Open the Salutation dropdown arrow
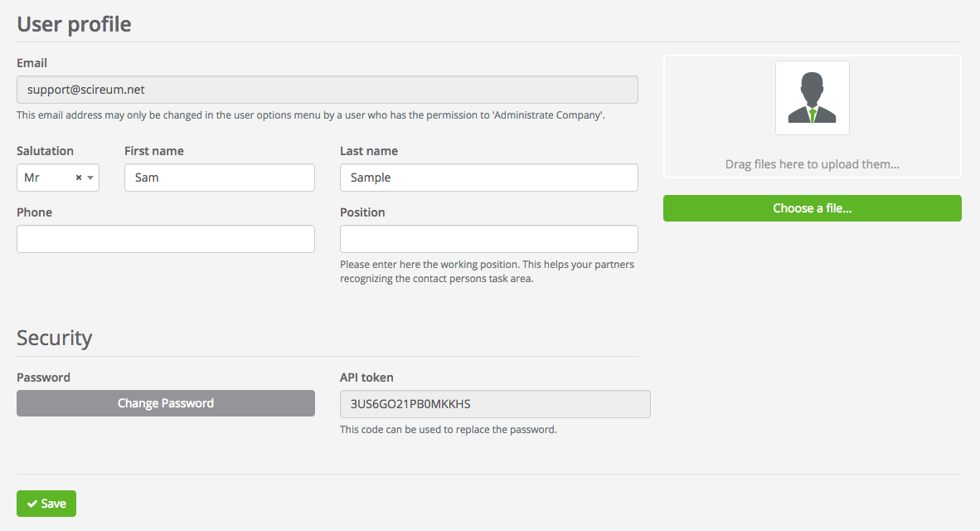This screenshot has height=531, width=980. pos(90,178)
